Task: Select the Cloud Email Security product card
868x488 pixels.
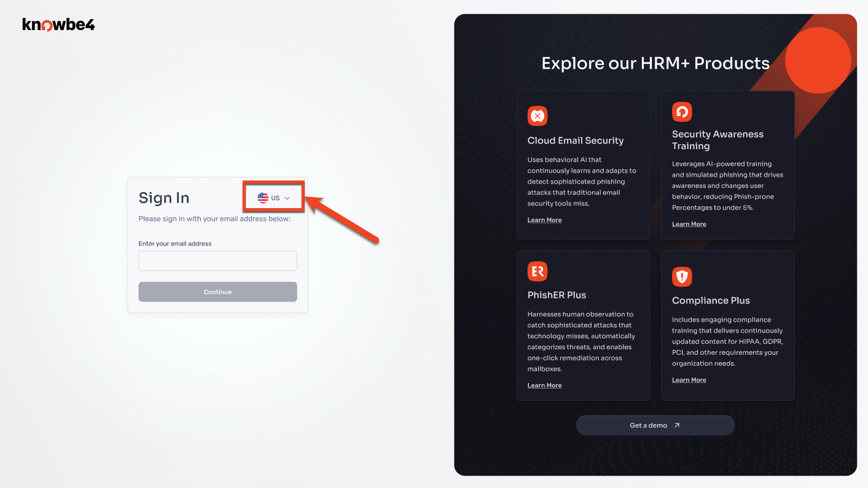Action: tap(583, 165)
